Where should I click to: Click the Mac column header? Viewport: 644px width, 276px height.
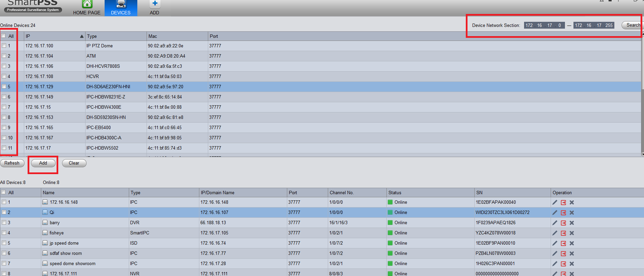pyautogui.click(x=177, y=36)
